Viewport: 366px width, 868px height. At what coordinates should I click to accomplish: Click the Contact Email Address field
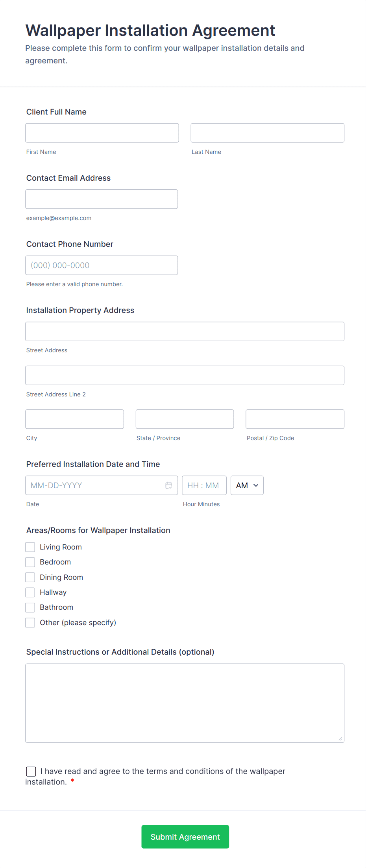[102, 199]
